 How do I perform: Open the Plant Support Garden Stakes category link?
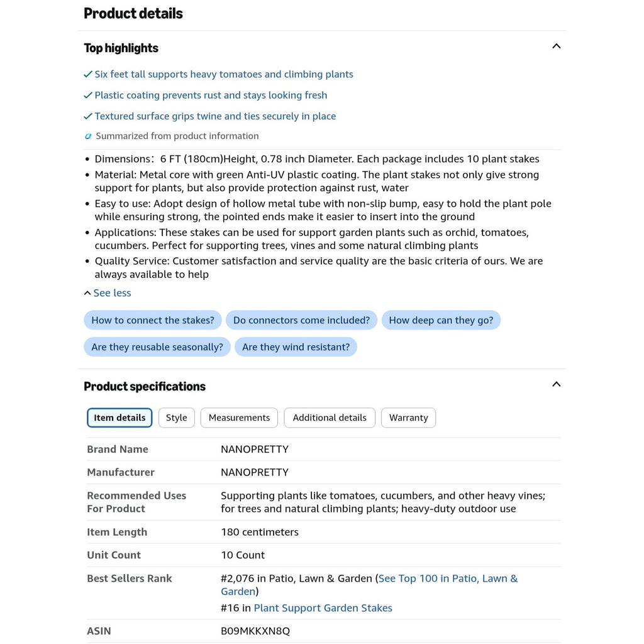(323, 608)
